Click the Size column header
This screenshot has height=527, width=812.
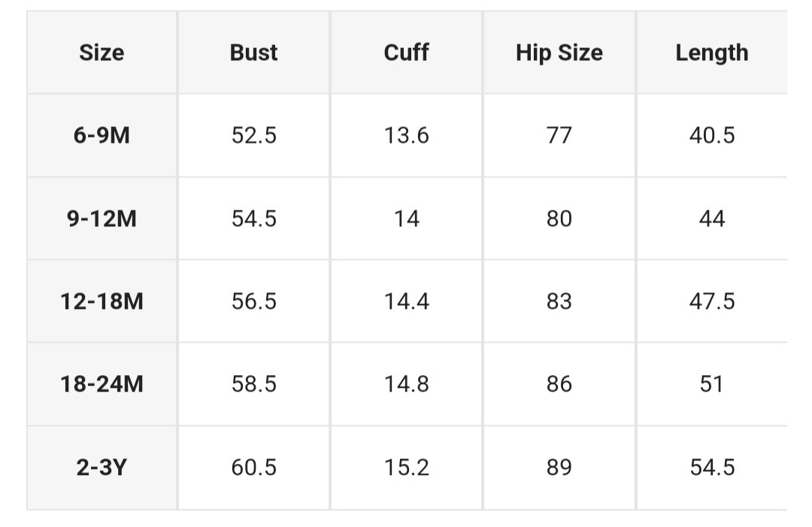(x=101, y=53)
